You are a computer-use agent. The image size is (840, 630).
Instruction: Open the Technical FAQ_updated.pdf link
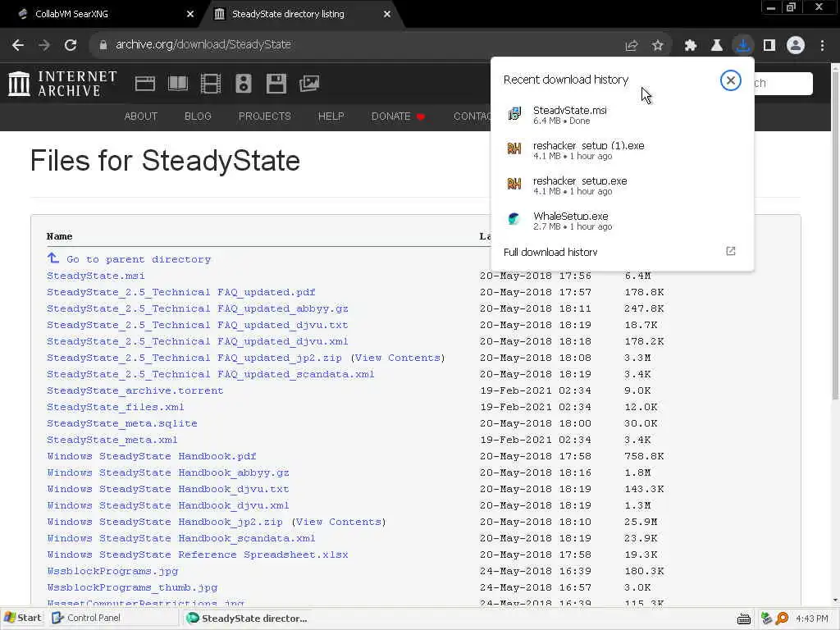point(181,293)
